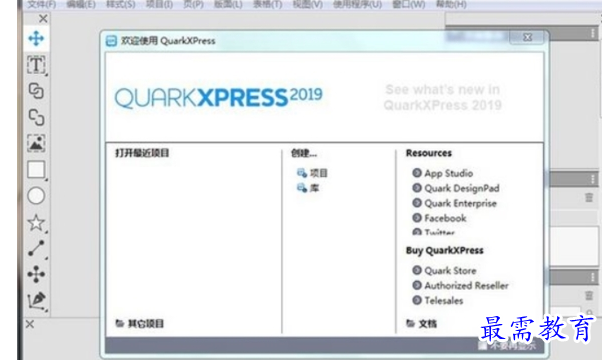Select the Starburst tool
The image size is (602, 360).
[x=36, y=223]
